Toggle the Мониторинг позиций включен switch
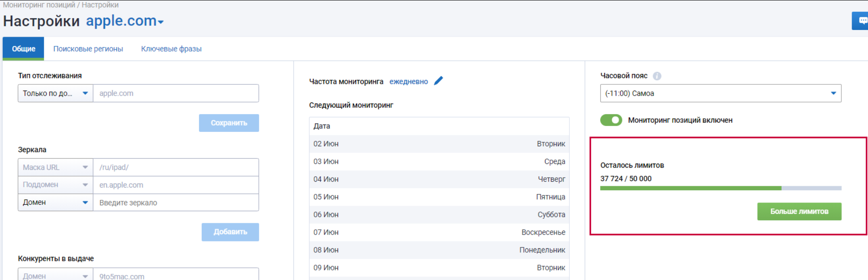Image resolution: width=868 pixels, height=280 pixels. click(x=611, y=120)
